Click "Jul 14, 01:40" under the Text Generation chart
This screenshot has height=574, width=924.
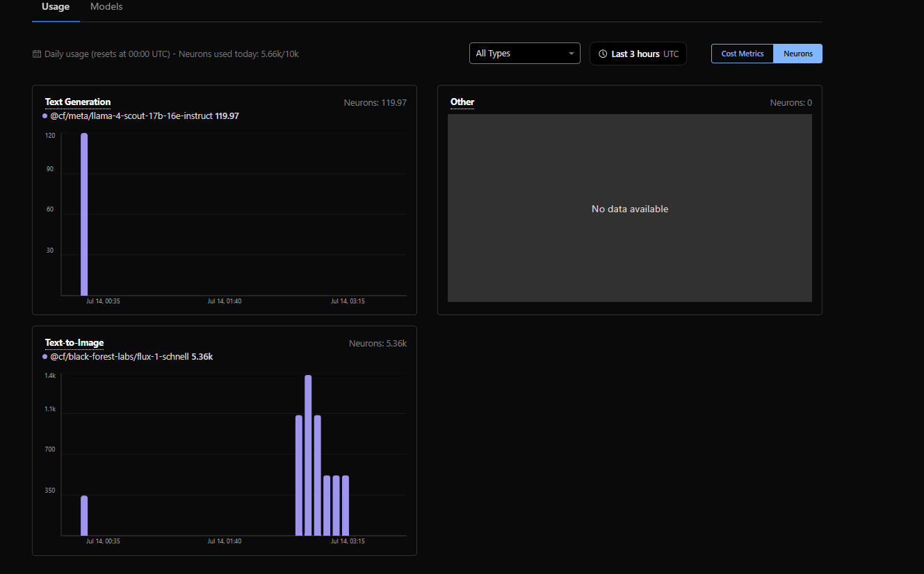(225, 301)
